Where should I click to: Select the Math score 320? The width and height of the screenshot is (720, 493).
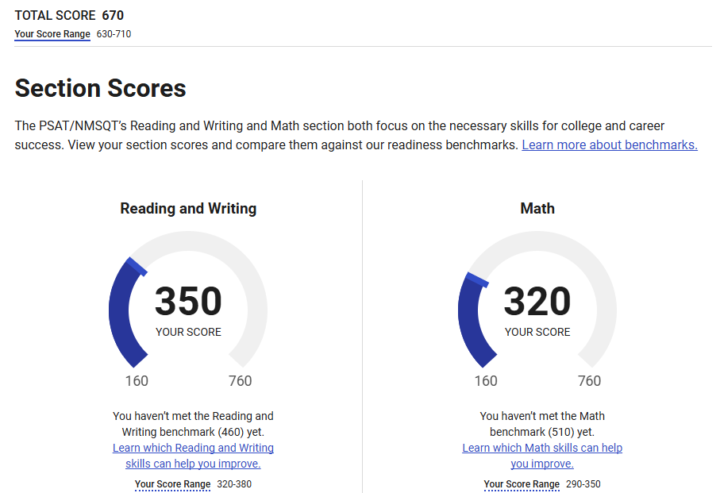coord(537,301)
